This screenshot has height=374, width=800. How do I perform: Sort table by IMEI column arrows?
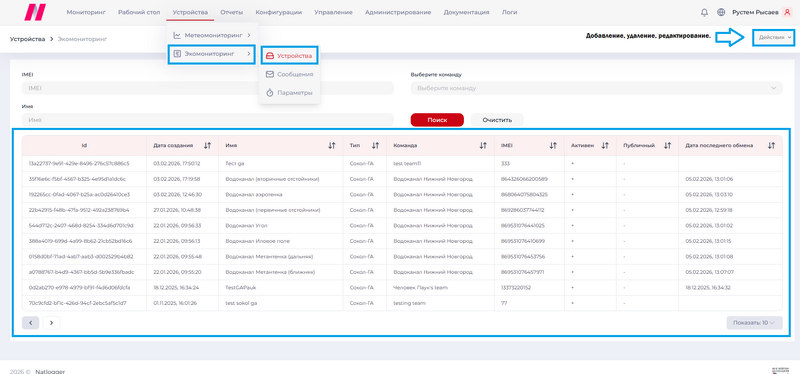(x=553, y=145)
